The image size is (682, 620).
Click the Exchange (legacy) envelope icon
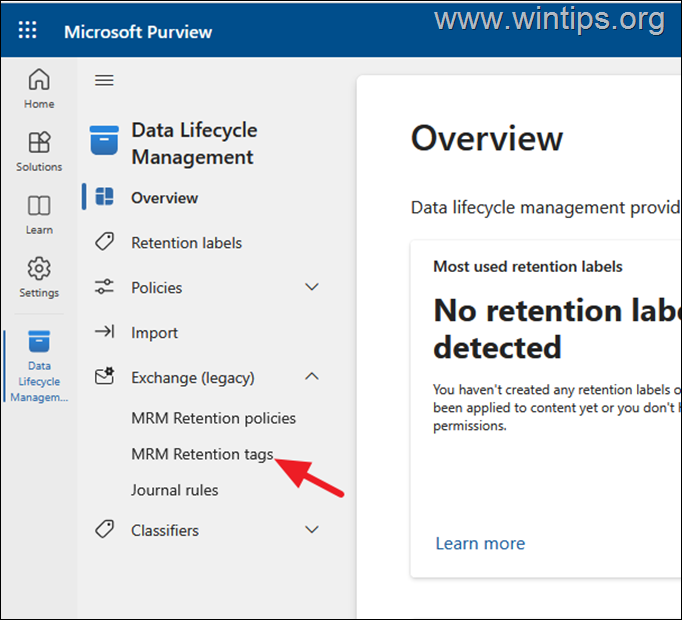[x=104, y=377]
